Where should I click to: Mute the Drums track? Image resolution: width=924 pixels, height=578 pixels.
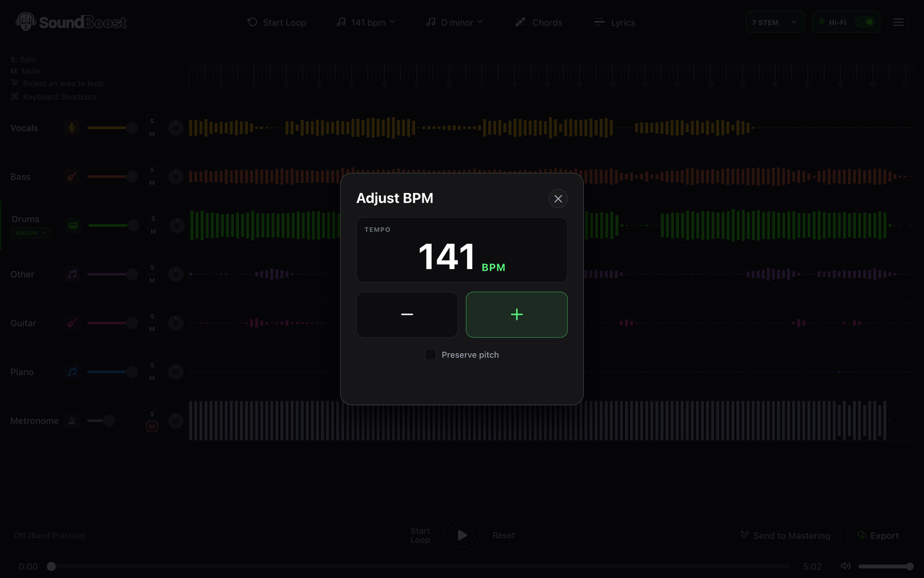(153, 232)
